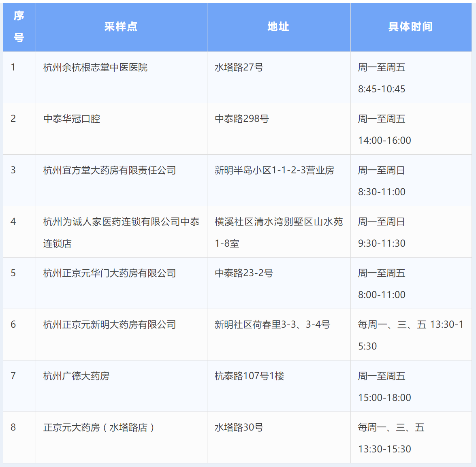Select the 杭州广德大药房 sampling point
Viewport: 476px width, 467px height.
pyautogui.click(x=76, y=376)
